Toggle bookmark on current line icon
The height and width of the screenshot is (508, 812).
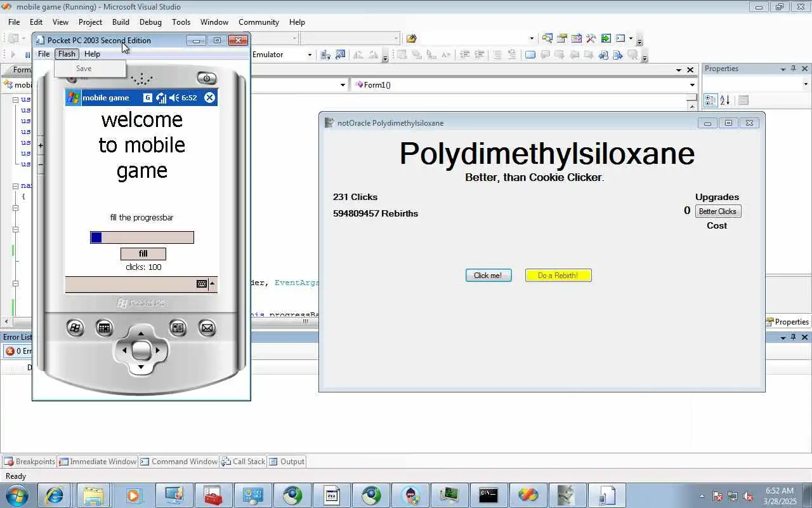[x=530, y=55]
